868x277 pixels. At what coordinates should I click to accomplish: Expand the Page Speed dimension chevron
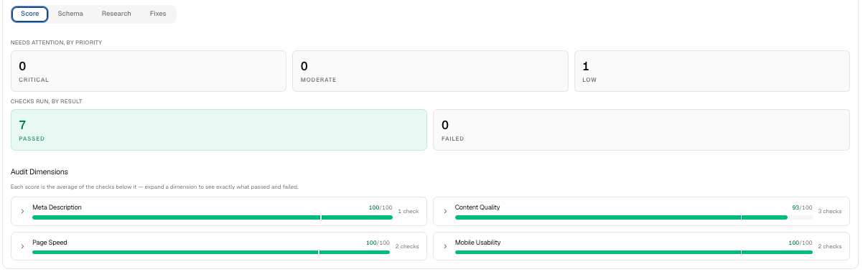pyautogui.click(x=22, y=247)
